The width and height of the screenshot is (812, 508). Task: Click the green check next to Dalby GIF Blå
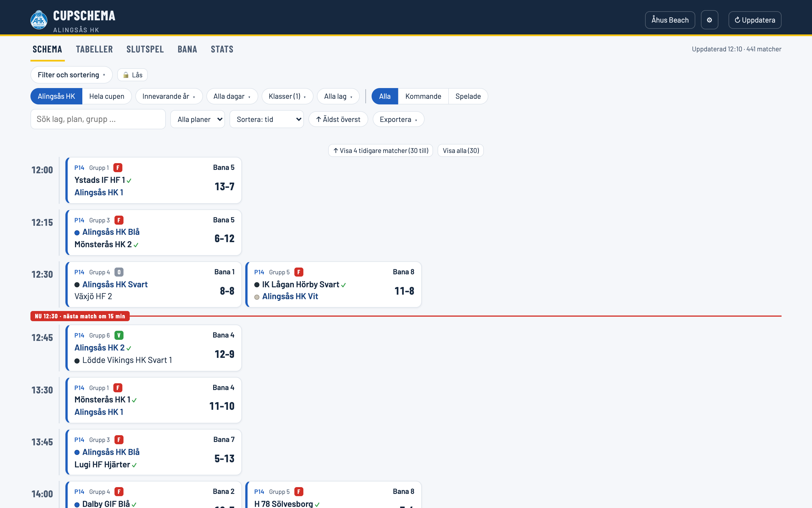pyautogui.click(x=134, y=505)
